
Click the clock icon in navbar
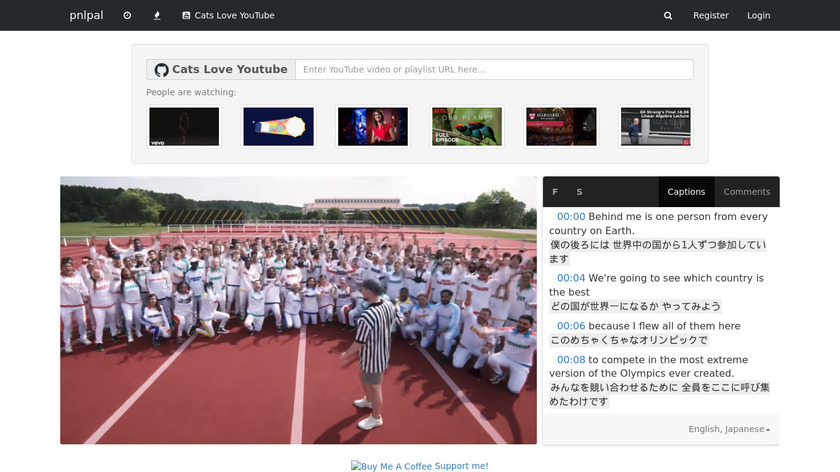pos(127,16)
